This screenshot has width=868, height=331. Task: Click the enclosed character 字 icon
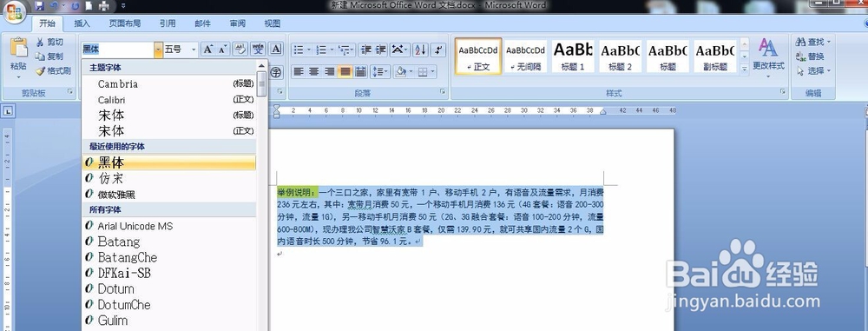click(276, 72)
